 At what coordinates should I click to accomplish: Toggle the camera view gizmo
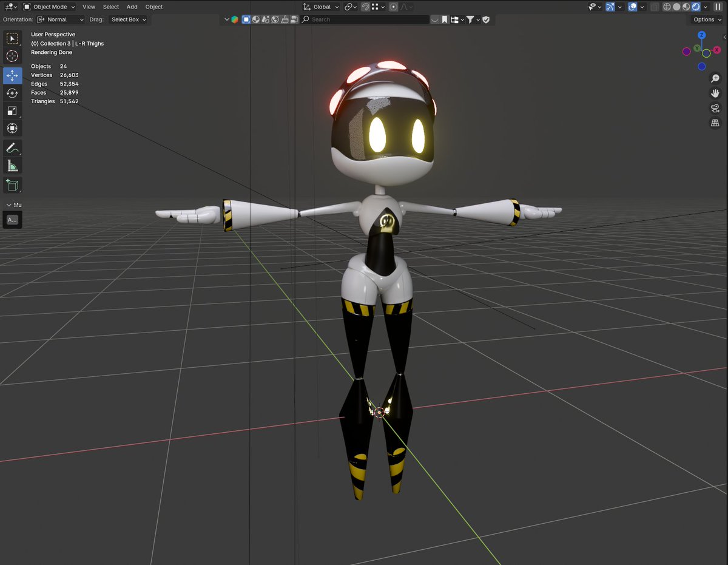715,109
